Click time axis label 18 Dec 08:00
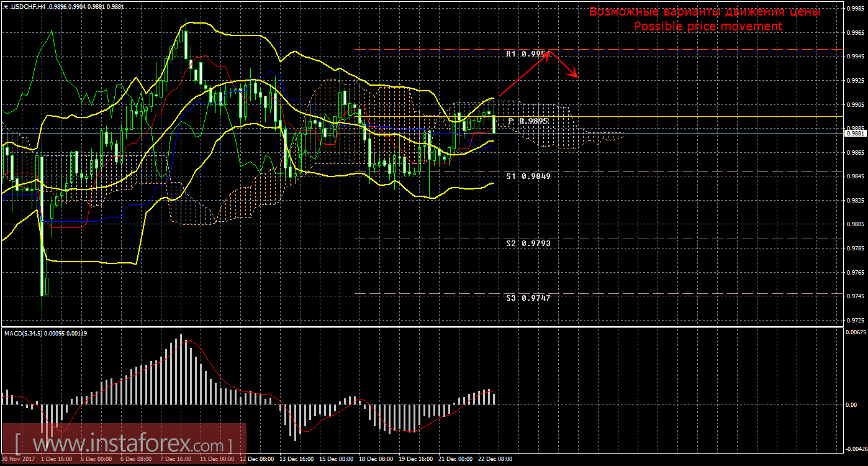This screenshot has width=868, height=466. click(x=376, y=459)
